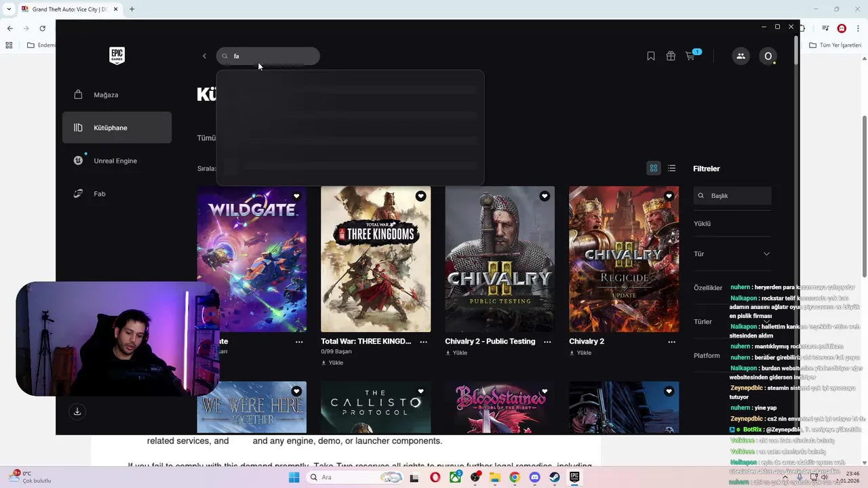Open the account profile avatar
The image size is (868, 488).
click(x=768, y=56)
